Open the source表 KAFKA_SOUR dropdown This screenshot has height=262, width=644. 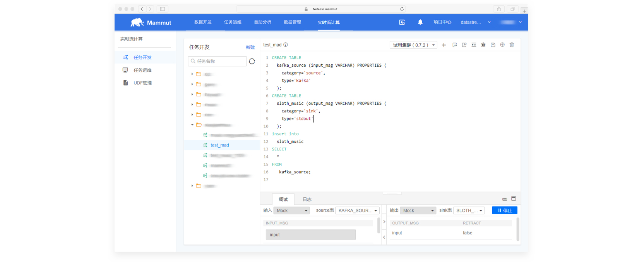tap(357, 210)
